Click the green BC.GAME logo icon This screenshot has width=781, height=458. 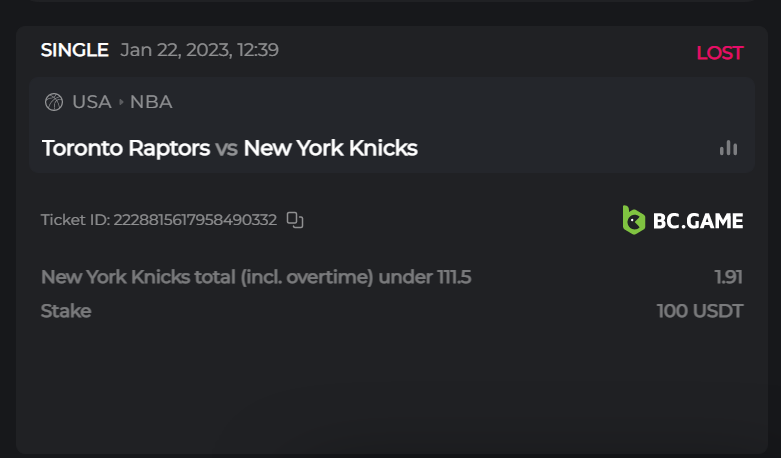point(634,220)
